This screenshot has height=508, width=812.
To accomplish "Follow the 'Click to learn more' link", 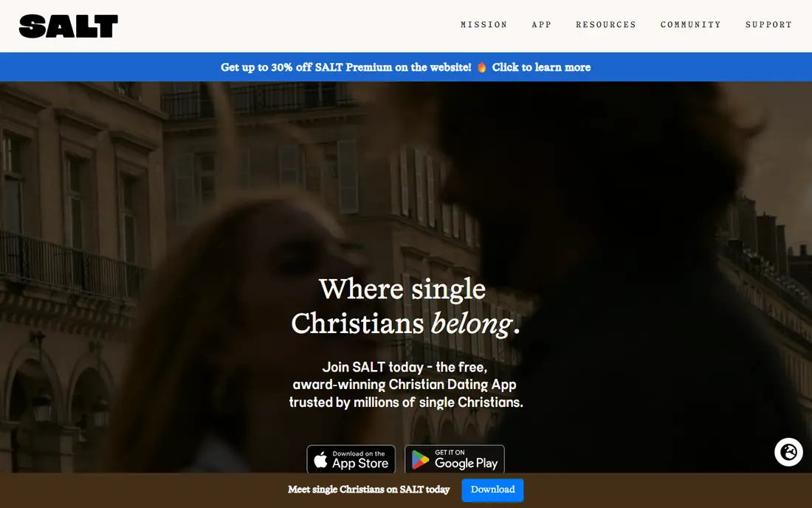I will (541, 67).
